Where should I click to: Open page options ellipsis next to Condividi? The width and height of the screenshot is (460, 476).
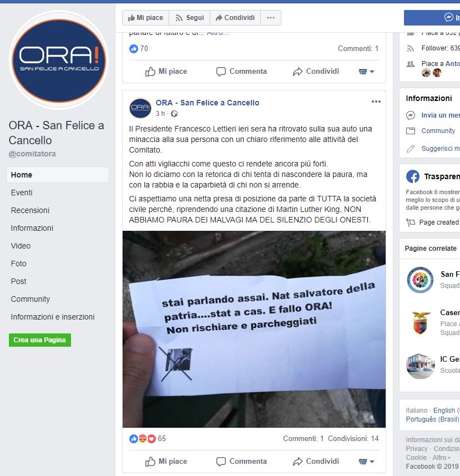(271, 18)
